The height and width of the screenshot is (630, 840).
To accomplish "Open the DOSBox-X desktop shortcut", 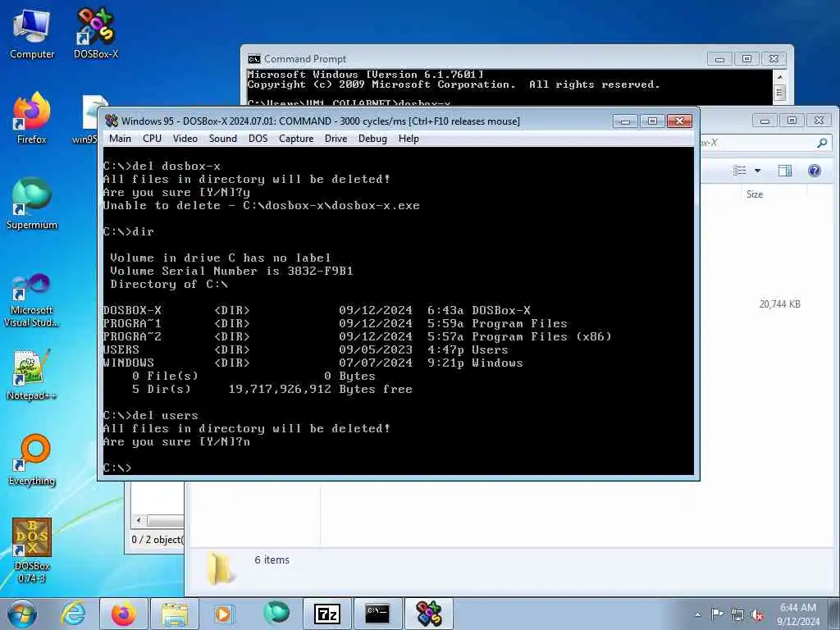I will (x=96, y=34).
